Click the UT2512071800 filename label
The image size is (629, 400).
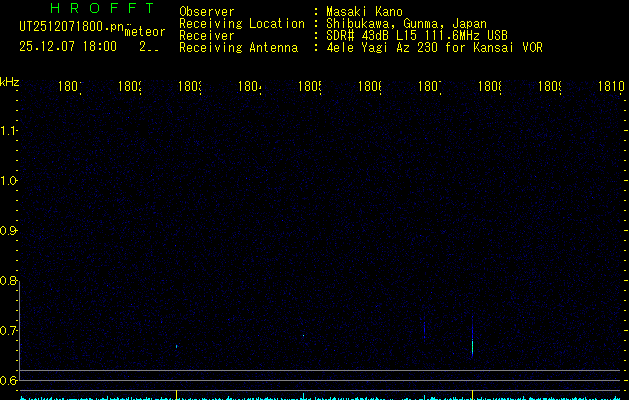[x=70, y=25]
